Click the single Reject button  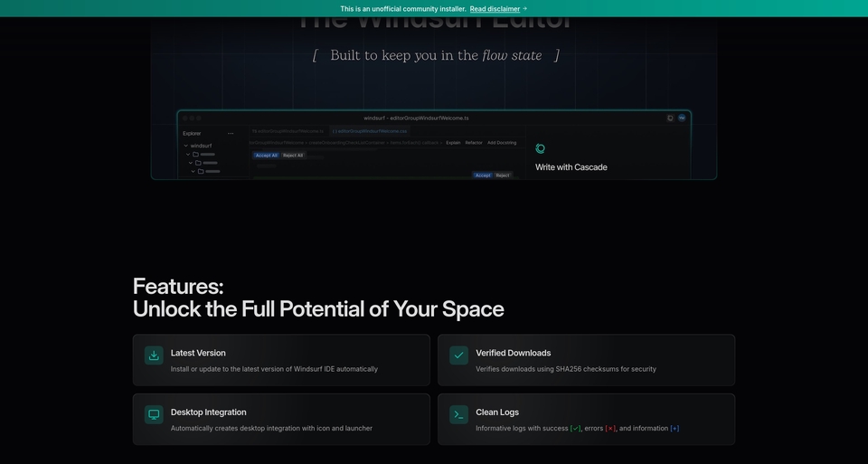pyautogui.click(x=503, y=175)
